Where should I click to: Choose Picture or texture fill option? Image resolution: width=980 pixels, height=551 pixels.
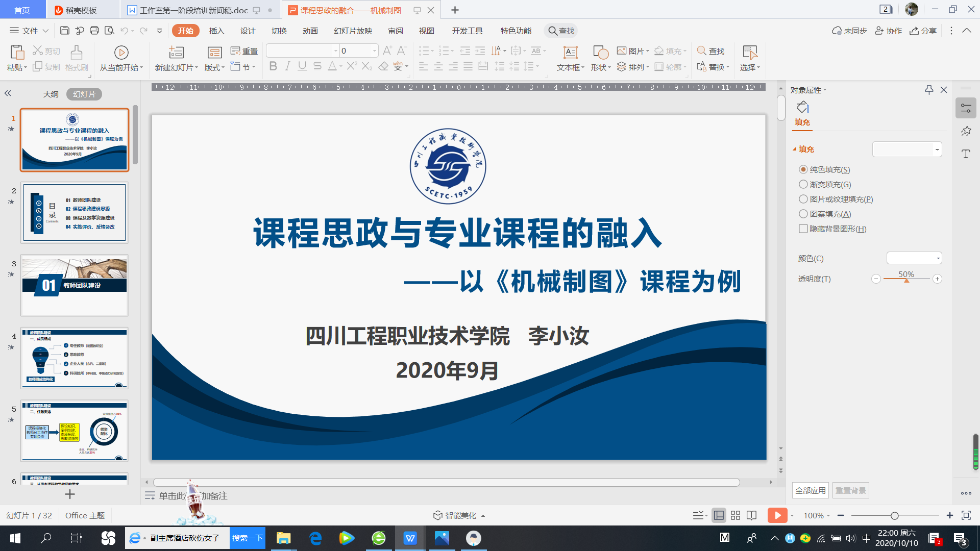point(803,199)
